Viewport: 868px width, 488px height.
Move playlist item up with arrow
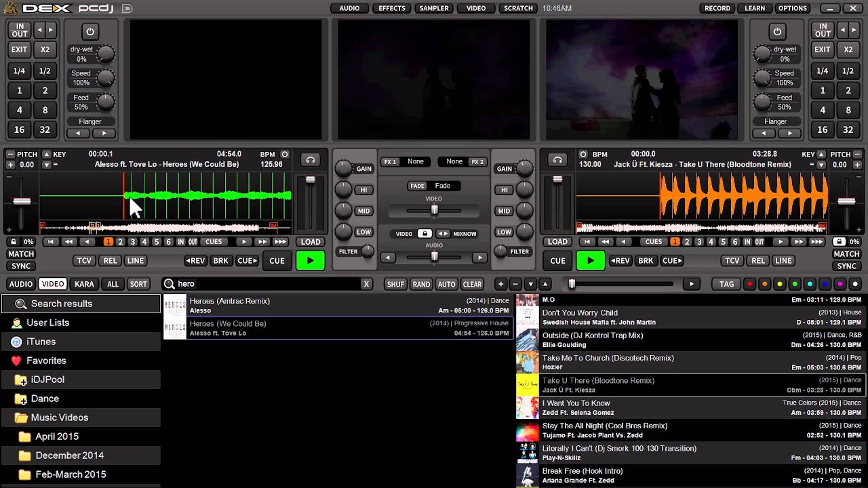pyautogui.click(x=545, y=284)
